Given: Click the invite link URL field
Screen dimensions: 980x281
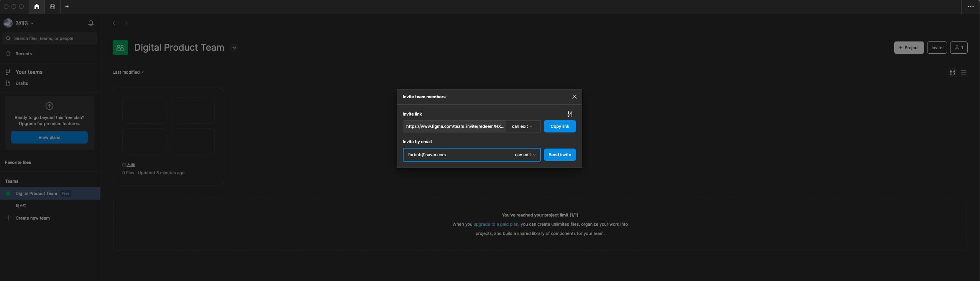Looking at the screenshot, I should (x=455, y=126).
